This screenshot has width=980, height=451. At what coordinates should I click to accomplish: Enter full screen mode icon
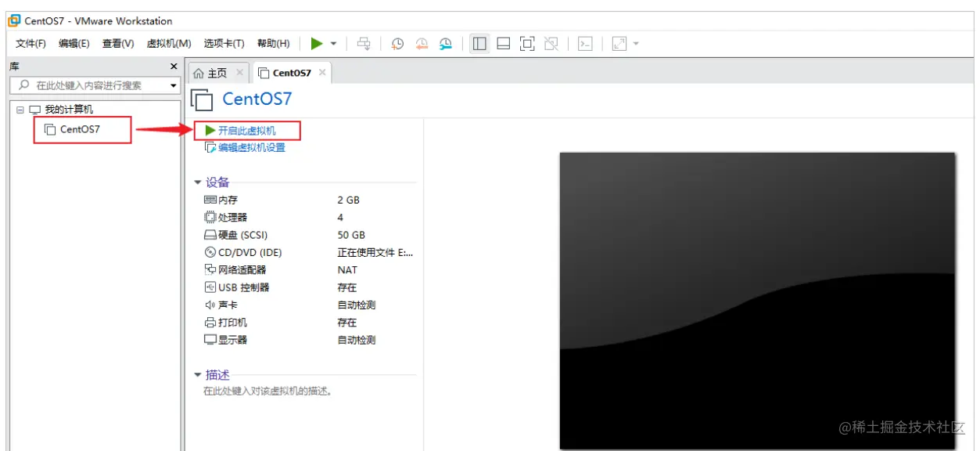coord(527,44)
